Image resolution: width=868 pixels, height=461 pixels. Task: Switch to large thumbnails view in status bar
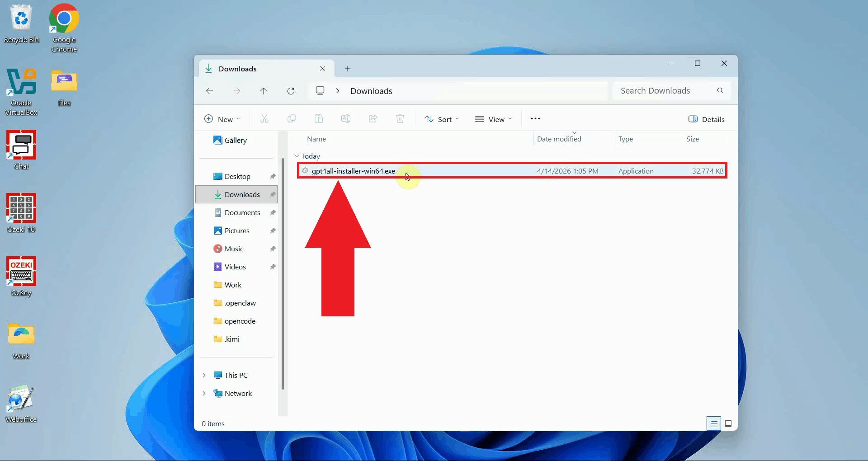[728, 423]
